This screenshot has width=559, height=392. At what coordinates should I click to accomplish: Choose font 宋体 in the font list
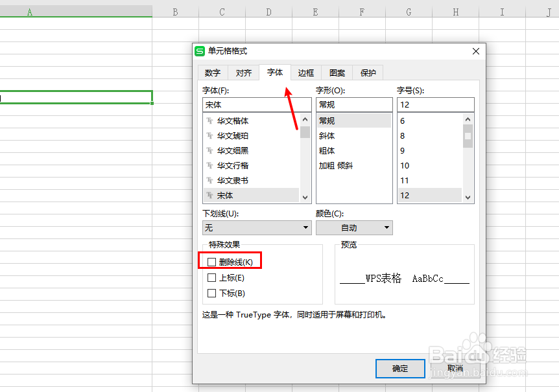(x=252, y=196)
